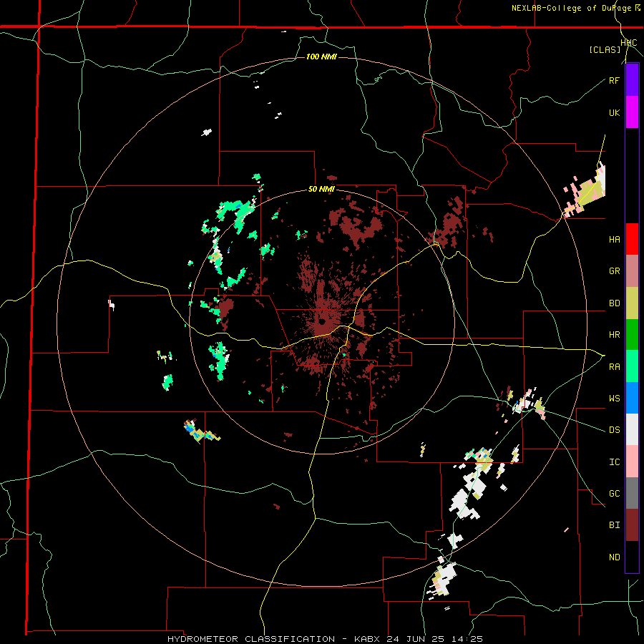644x644 pixels.
Task: Click the BI legend label
Action: [x=614, y=525]
